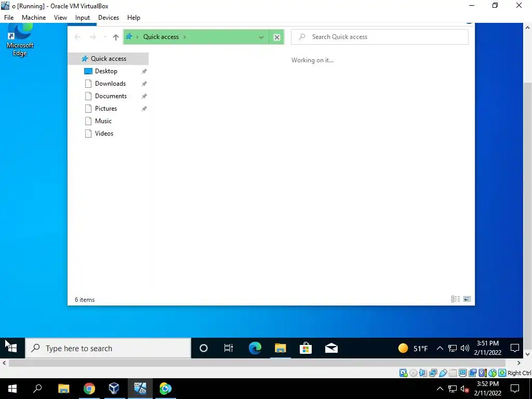
Task: Open Mail from the guest taskbar
Action: (x=331, y=348)
